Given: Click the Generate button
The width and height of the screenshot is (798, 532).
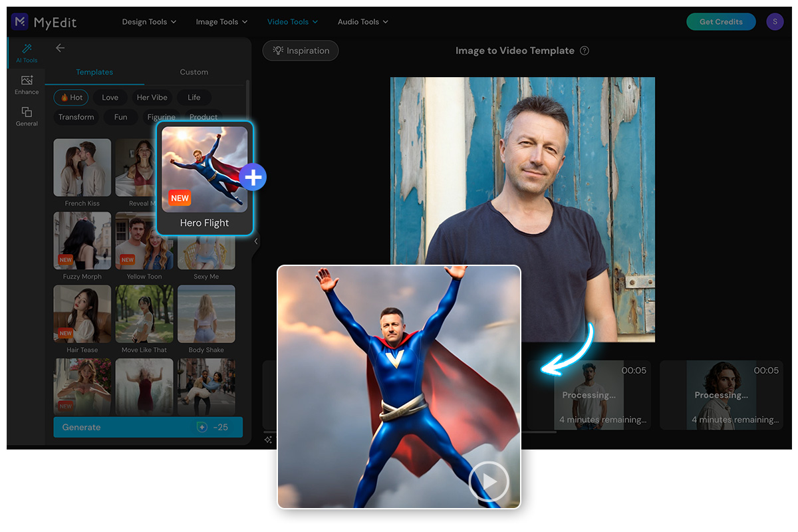Looking at the screenshot, I should coord(148,427).
